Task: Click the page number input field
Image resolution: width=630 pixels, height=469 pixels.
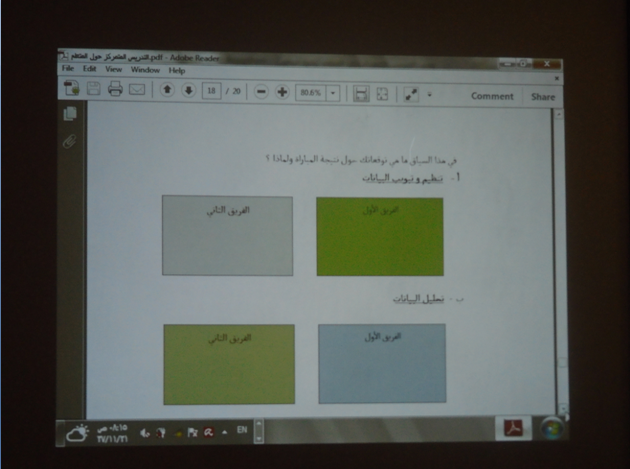Action: coord(211,91)
